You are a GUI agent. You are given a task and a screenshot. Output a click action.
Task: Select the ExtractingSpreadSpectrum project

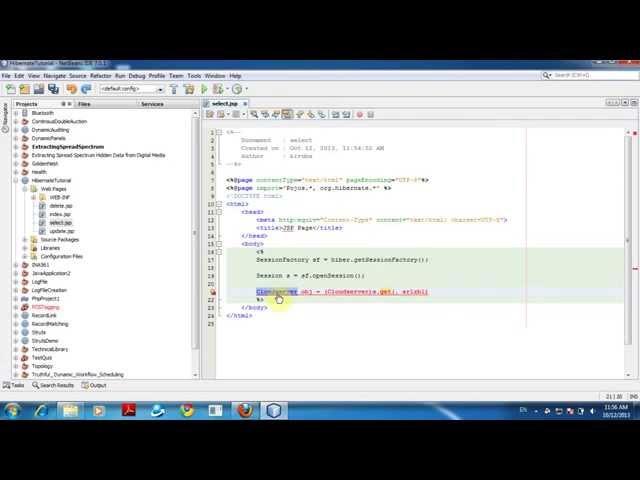68,147
